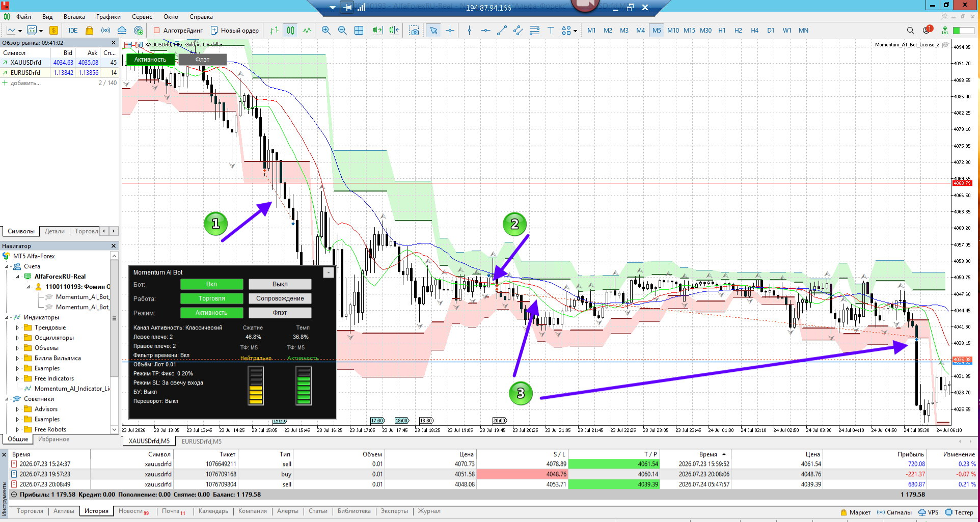Open the search magnifier icon

(x=910, y=31)
